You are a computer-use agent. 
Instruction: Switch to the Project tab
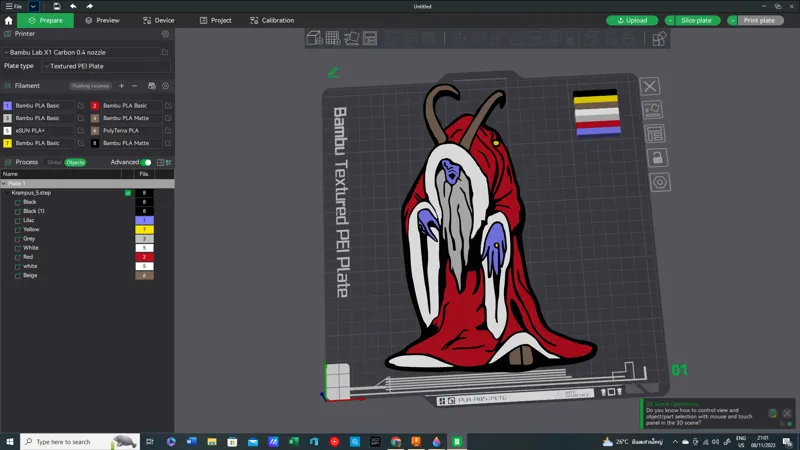pos(215,20)
